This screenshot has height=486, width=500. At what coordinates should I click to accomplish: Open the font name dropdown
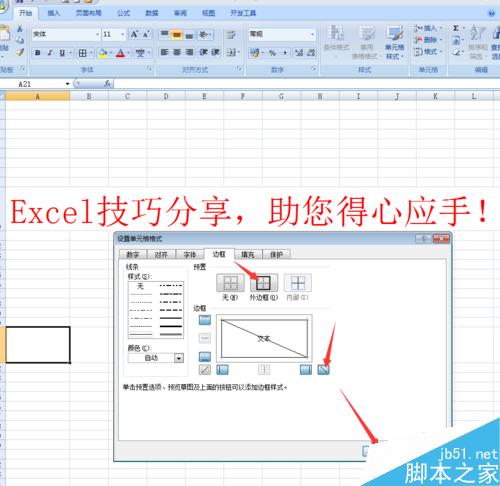(97, 34)
